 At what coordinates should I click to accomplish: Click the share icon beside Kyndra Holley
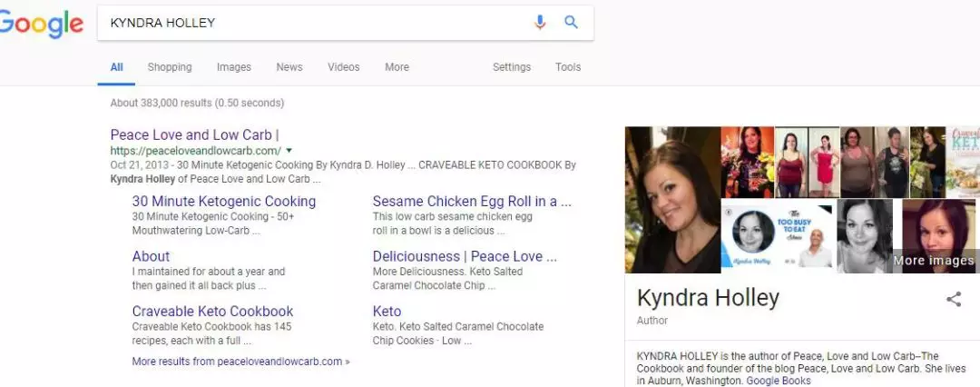954,299
